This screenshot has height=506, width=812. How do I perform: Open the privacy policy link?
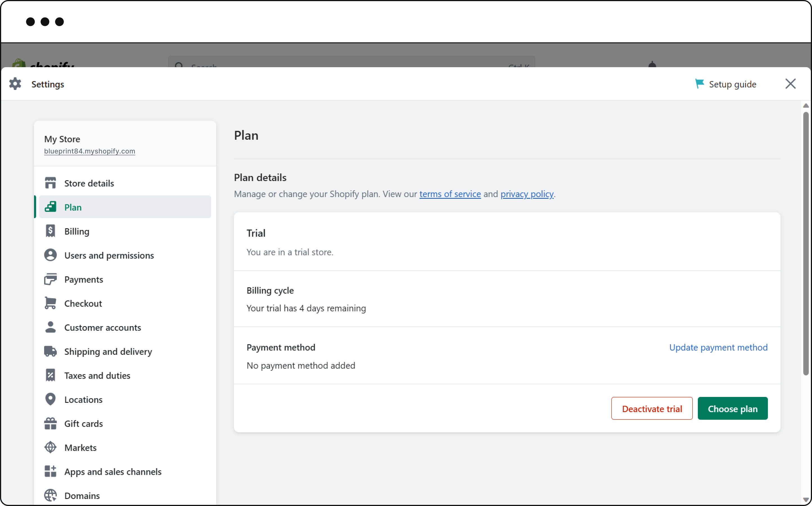tap(527, 194)
